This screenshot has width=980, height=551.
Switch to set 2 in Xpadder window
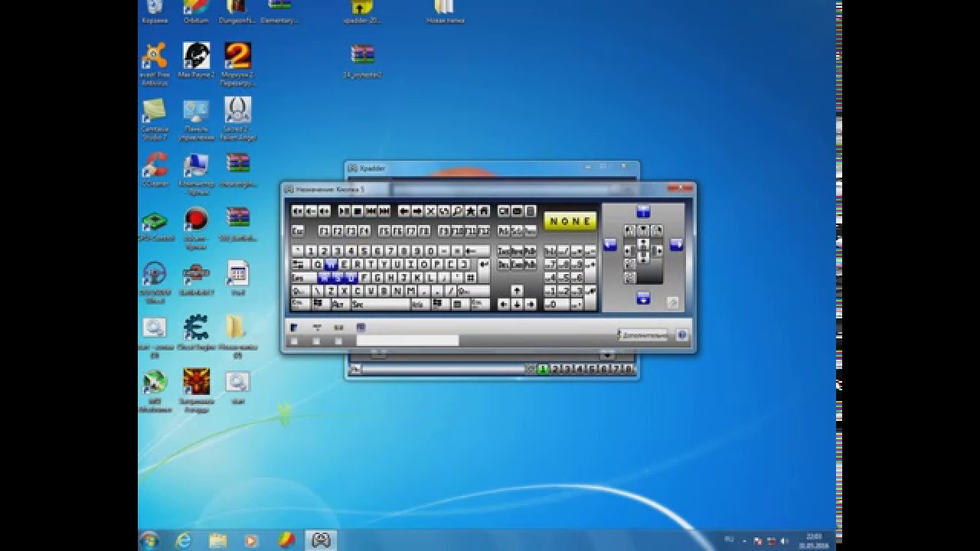[x=557, y=369]
